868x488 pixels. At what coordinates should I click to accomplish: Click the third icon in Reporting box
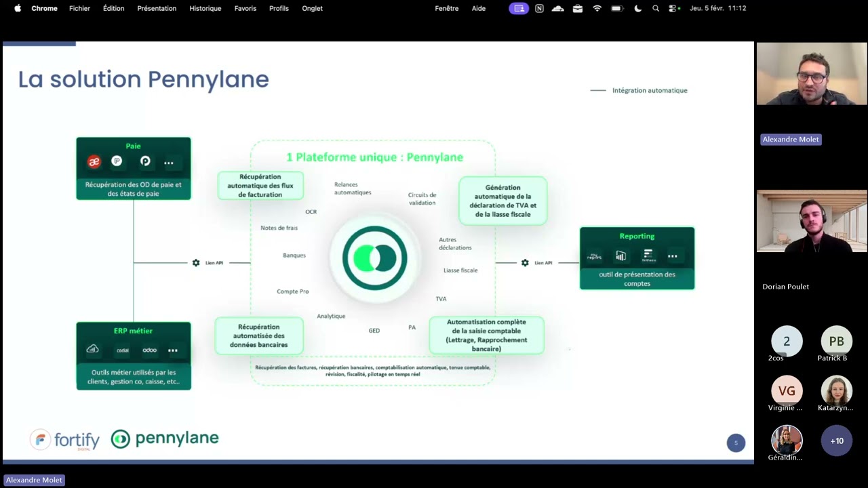[x=648, y=256]
